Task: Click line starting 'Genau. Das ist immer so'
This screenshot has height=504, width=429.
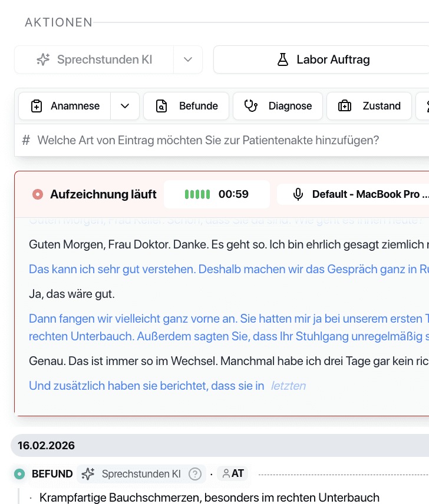Action: tap(229, 361)
